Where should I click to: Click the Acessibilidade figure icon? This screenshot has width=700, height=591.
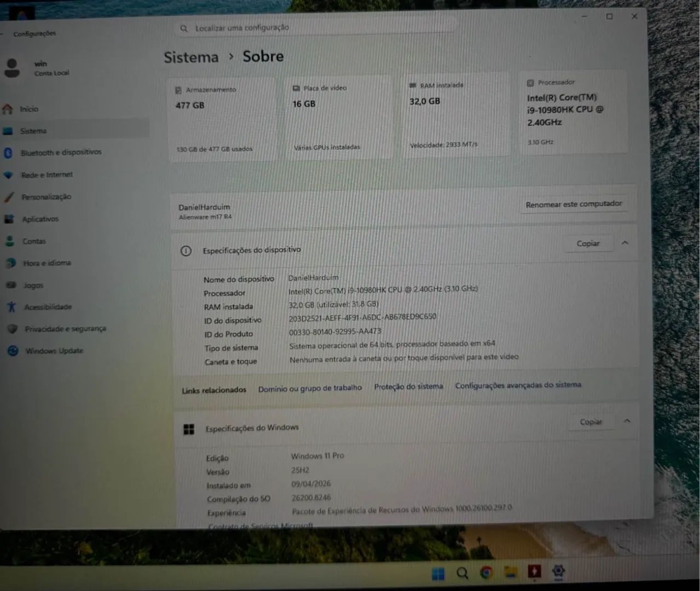[x=11, y=307]
